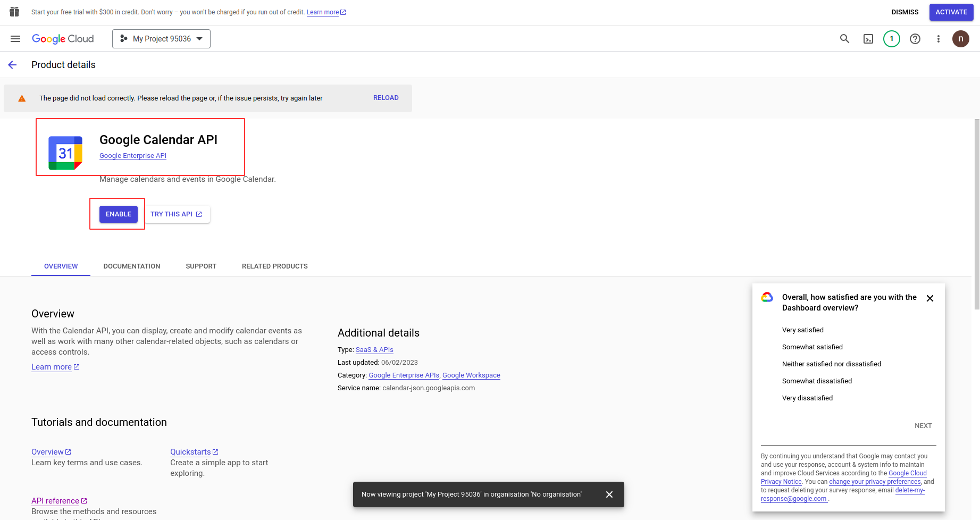Click the Google Calendar API heading
Image resolution: width=980 pixels, height=520 pixels.
click(158, 140)
